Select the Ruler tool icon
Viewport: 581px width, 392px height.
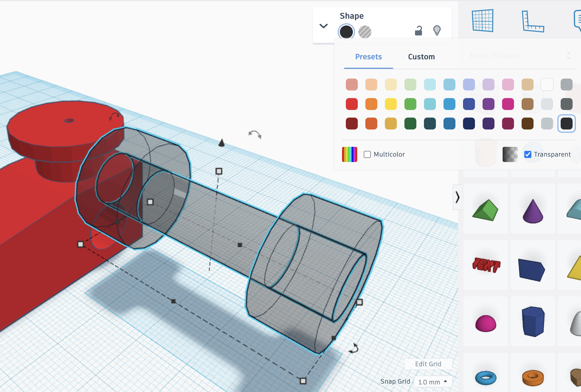532,22
